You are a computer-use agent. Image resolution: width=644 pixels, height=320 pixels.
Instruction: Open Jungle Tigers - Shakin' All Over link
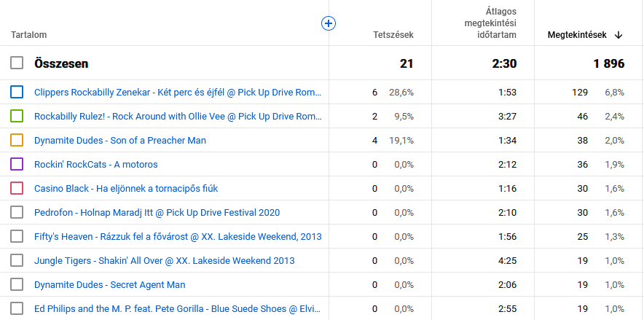click(x=165, y=261)
